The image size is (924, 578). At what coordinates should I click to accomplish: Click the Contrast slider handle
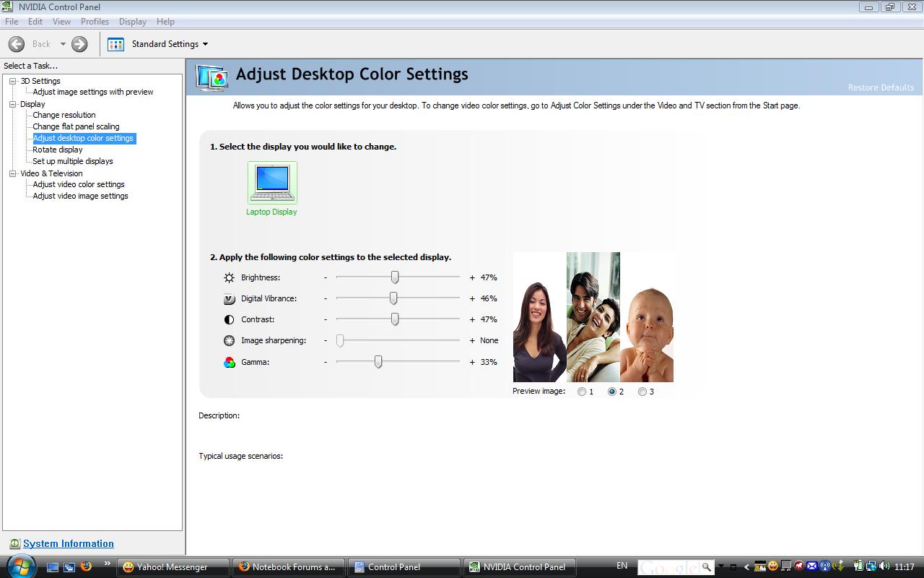[x=395, y=319]
